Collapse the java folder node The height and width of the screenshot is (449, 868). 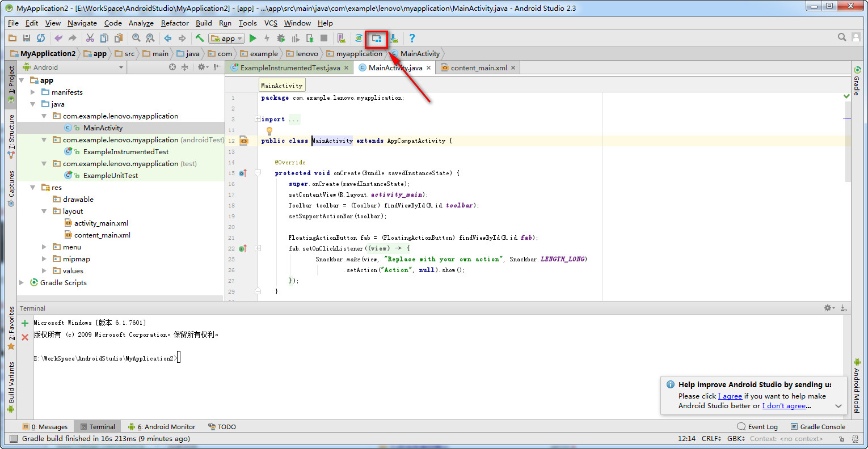pos(33,104)
